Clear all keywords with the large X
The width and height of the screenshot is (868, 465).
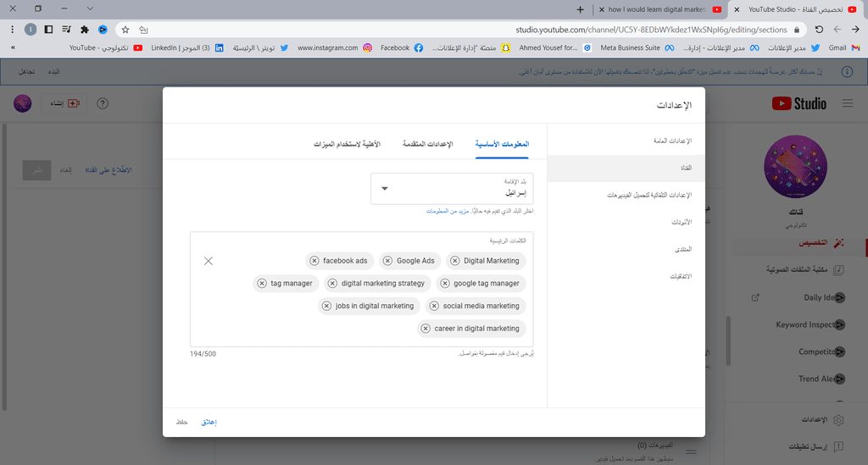click(209, 261)
